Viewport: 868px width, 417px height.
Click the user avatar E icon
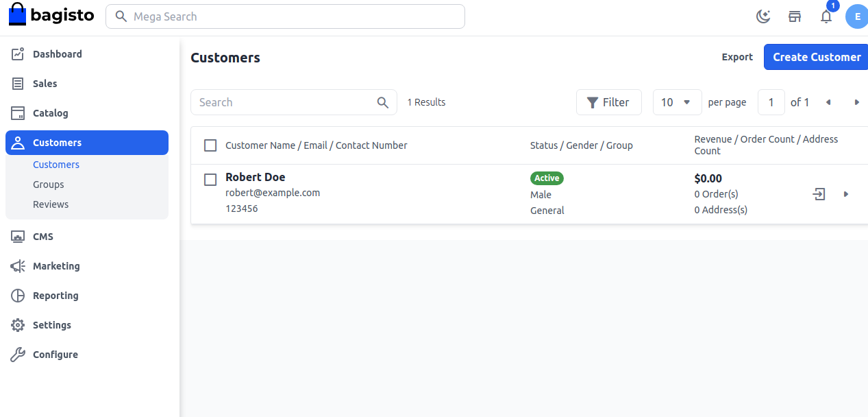pyautogui.click(x=856, y=16)
